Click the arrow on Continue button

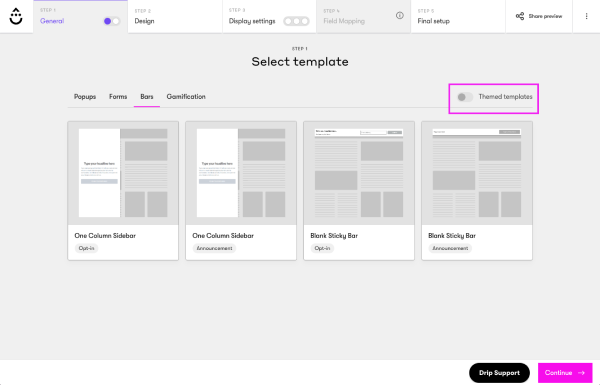582,372
